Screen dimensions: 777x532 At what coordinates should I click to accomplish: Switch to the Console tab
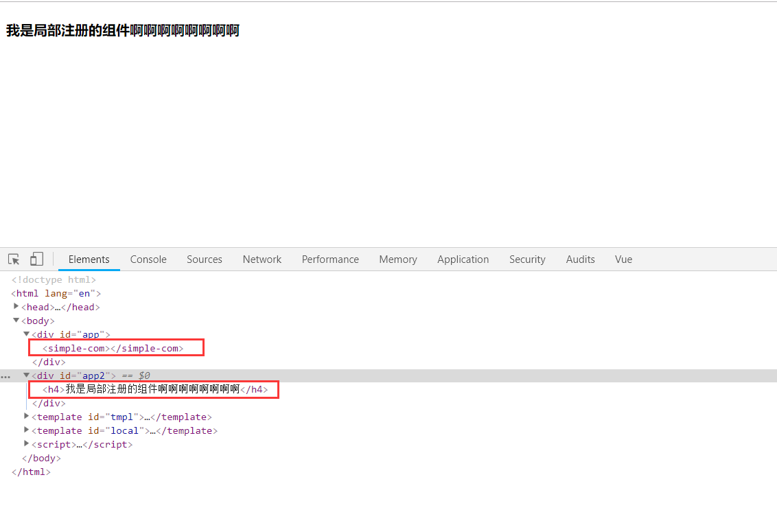tap(148, 259)
